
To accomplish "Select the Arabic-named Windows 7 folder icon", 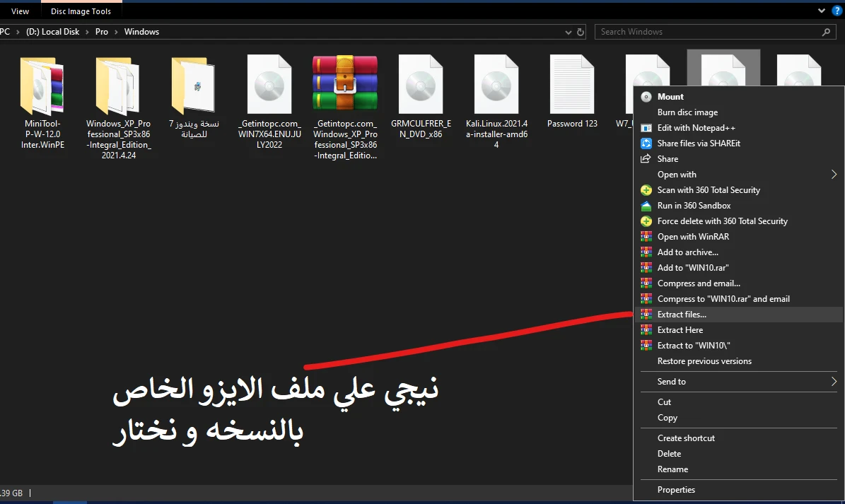I will coord(194,86).
